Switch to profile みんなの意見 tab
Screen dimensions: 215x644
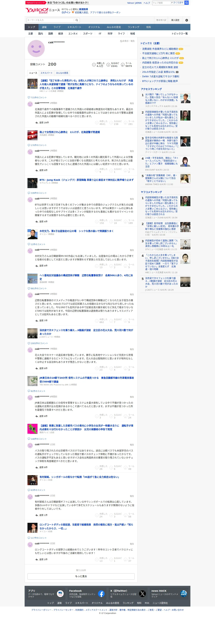click(62, 73)
